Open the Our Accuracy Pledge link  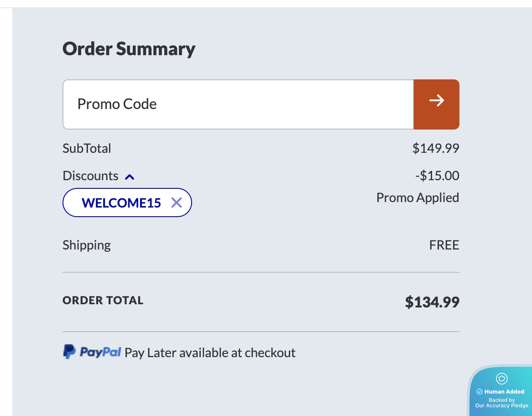(501, 406)
